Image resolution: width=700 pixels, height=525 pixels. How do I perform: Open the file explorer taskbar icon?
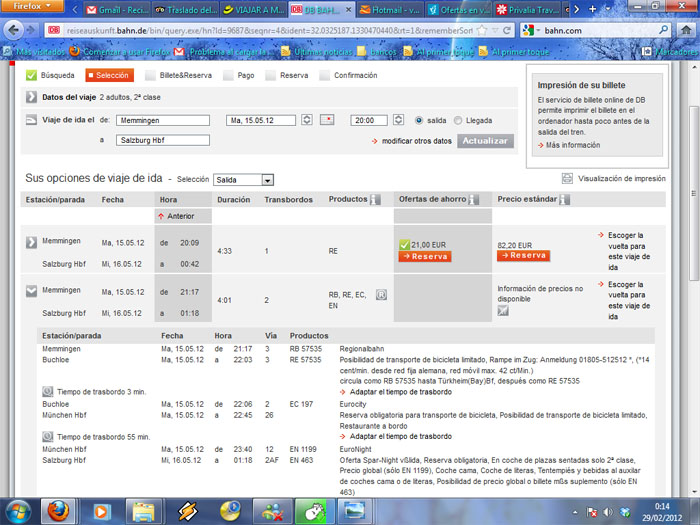tap(143, 512)
